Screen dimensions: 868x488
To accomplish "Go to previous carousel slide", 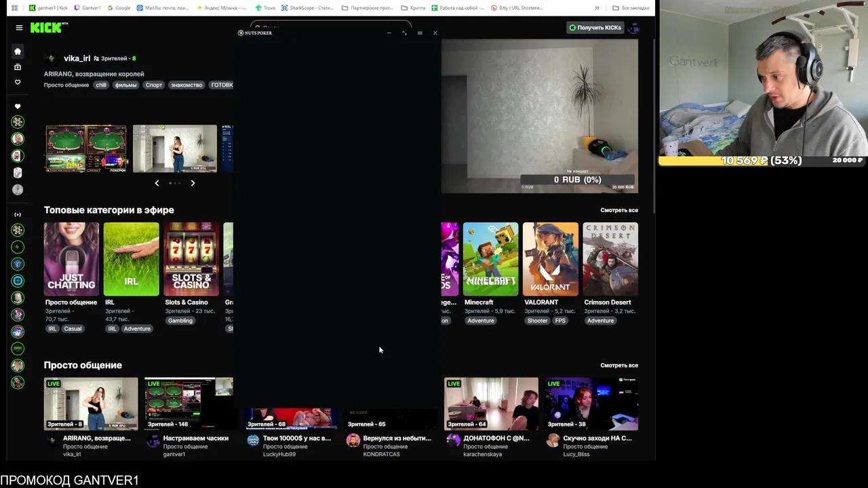I will click(157, 183).
